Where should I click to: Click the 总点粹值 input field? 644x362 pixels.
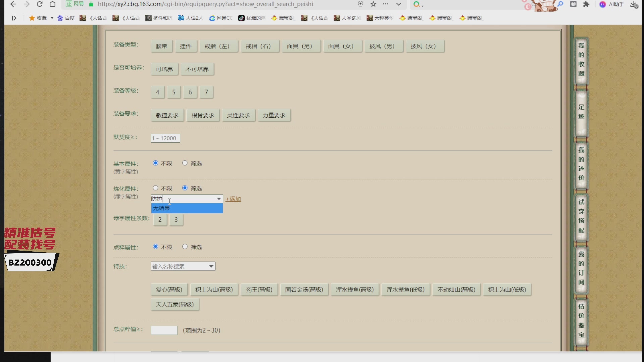point(164,330)
